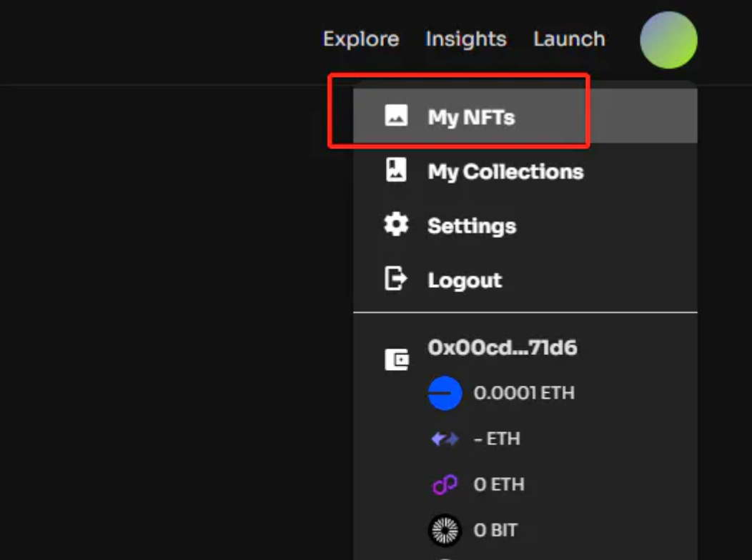Select My NFTs menu entry
The image size is (752, 560).
(525, 116)
